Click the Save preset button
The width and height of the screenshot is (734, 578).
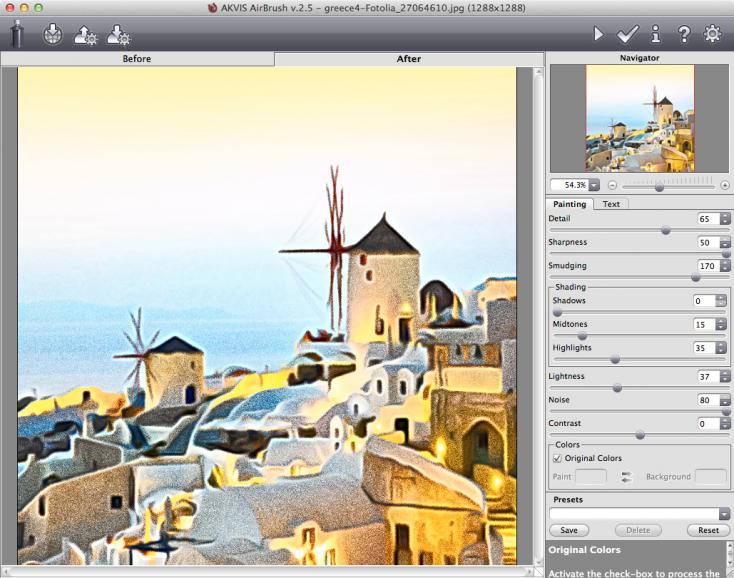tap(568, 530)
